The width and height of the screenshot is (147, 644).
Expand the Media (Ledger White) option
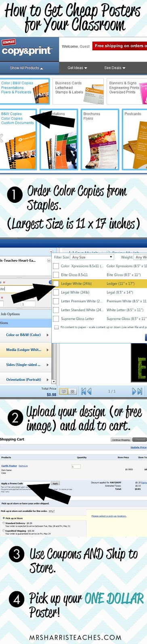click(26, 350)
